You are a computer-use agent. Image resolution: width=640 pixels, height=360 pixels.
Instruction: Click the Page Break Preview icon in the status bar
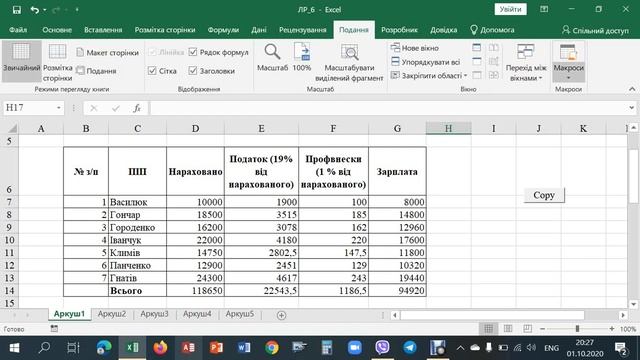click(527, 329)
